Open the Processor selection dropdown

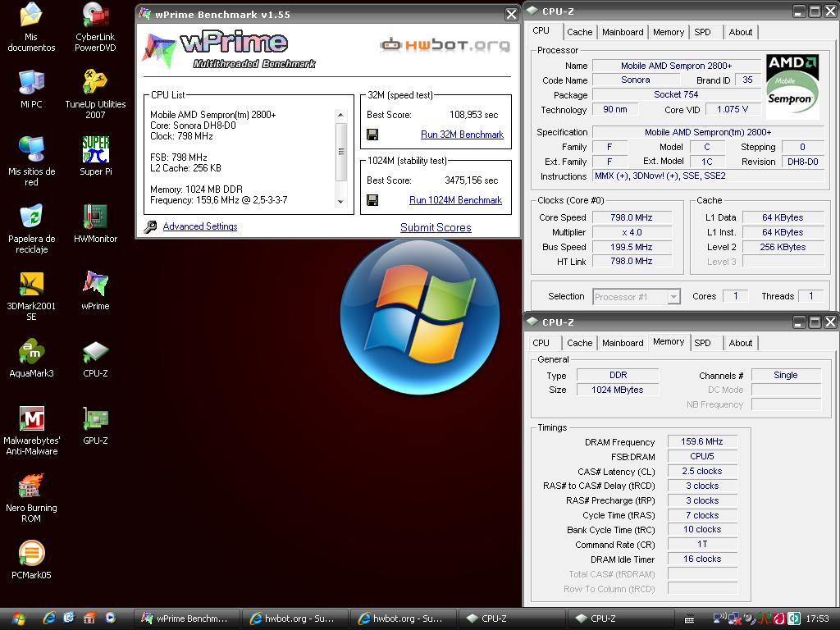click(637, 297)
